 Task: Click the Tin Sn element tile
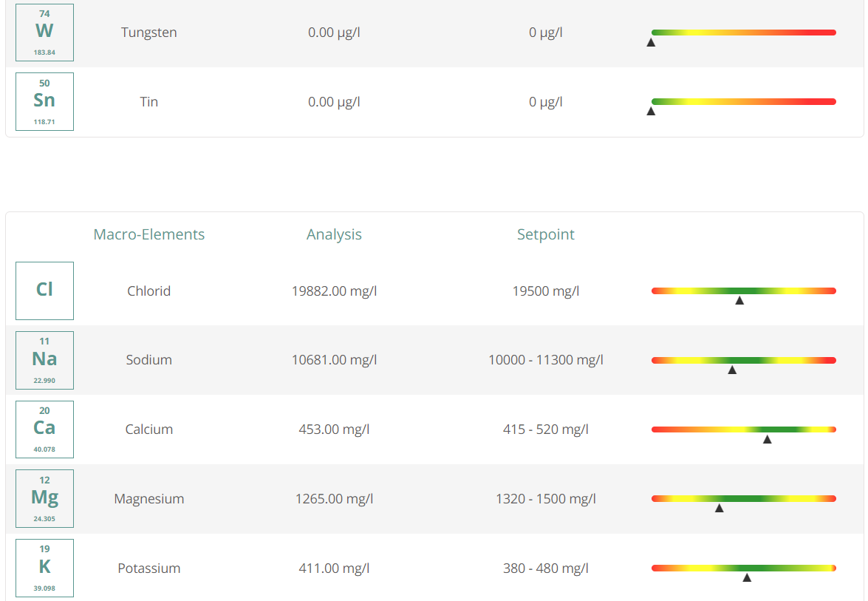pyautogui.click(x=44, y=102)
